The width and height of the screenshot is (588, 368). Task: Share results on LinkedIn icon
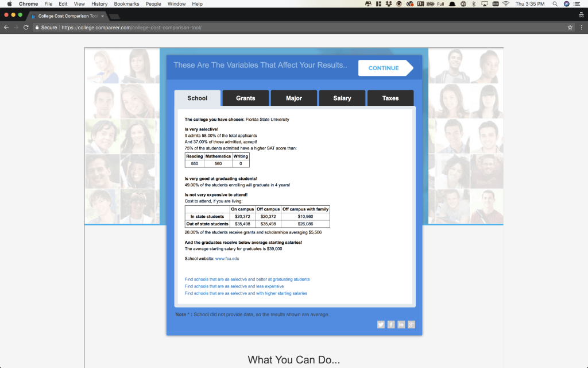(401, 324)
